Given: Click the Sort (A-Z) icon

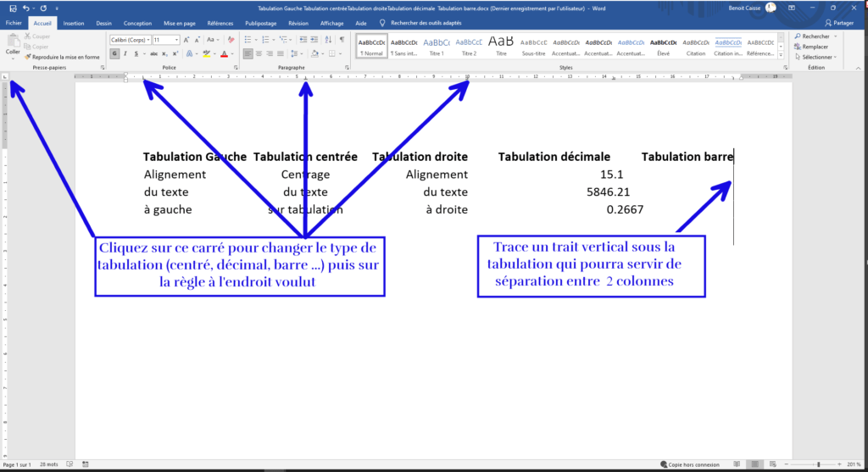Looking at the screenshot, I should click(x=328, y=39).
